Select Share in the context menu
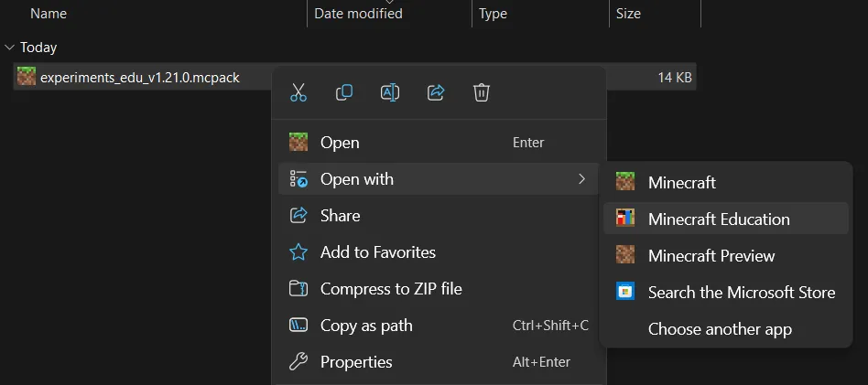 [x=439, y=215]
